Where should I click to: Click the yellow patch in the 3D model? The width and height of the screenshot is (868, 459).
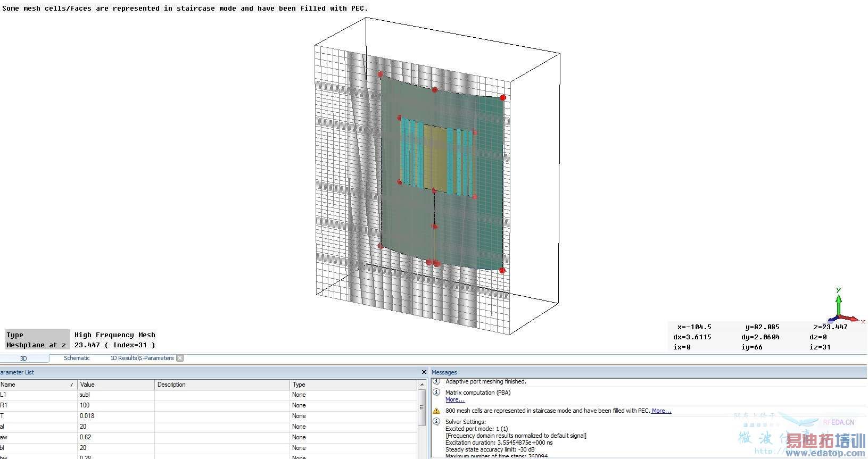[435, 158]
